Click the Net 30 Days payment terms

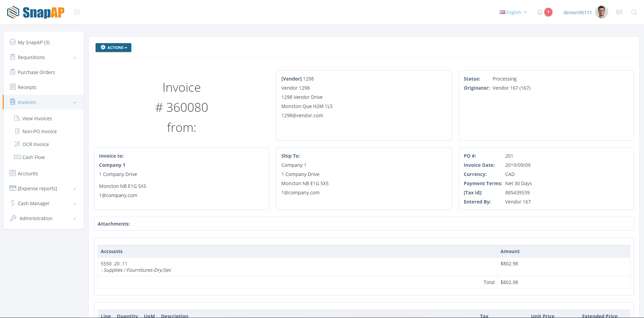coord(518,183)
